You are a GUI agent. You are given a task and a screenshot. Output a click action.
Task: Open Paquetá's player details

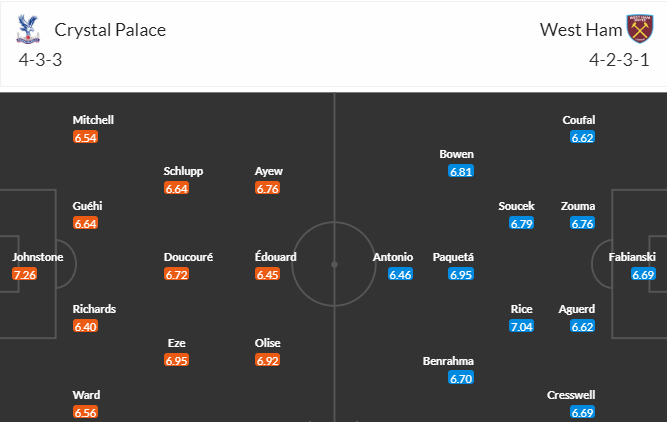tap(453, 257)
